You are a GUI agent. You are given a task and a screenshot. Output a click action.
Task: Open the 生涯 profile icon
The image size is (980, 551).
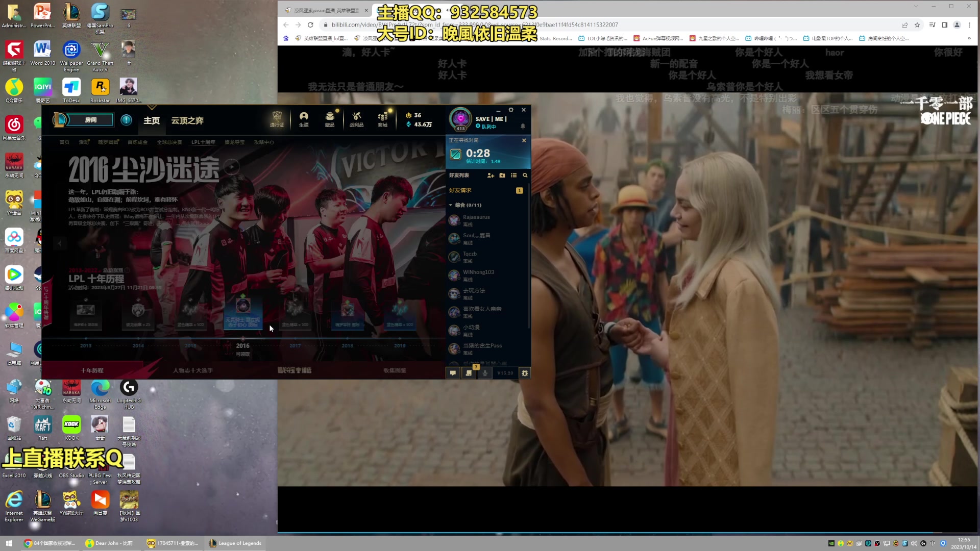pos(304,119)
